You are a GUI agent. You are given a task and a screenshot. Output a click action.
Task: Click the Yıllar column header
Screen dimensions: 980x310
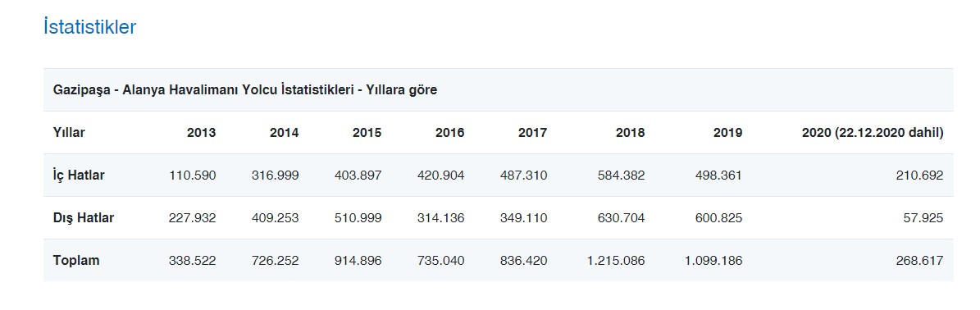tap(69, 133)
